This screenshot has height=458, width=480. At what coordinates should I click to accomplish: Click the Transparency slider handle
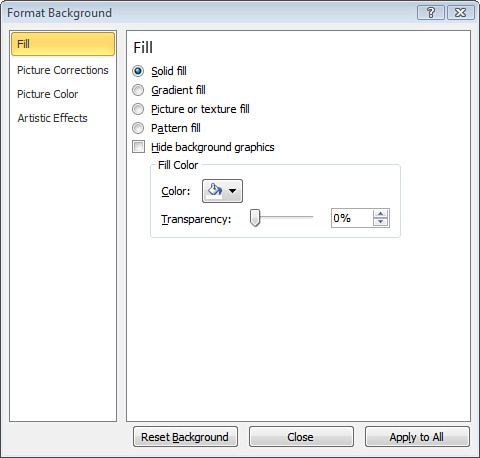[255, 218]
